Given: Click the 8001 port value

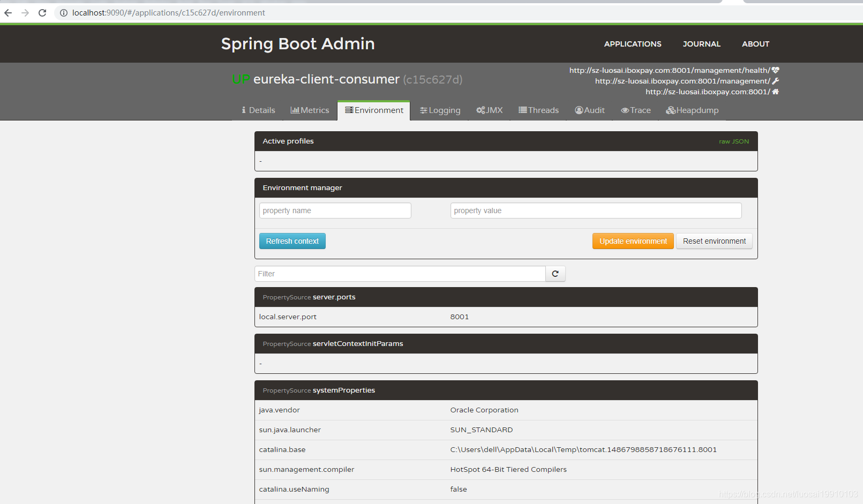Looking at the screenshot, I should point(460,317).
